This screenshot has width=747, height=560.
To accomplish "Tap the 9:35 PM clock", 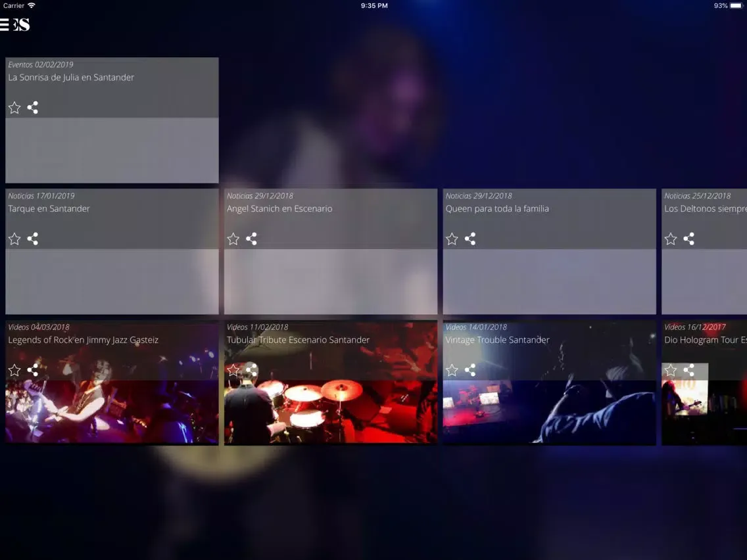I will (374, 6).
